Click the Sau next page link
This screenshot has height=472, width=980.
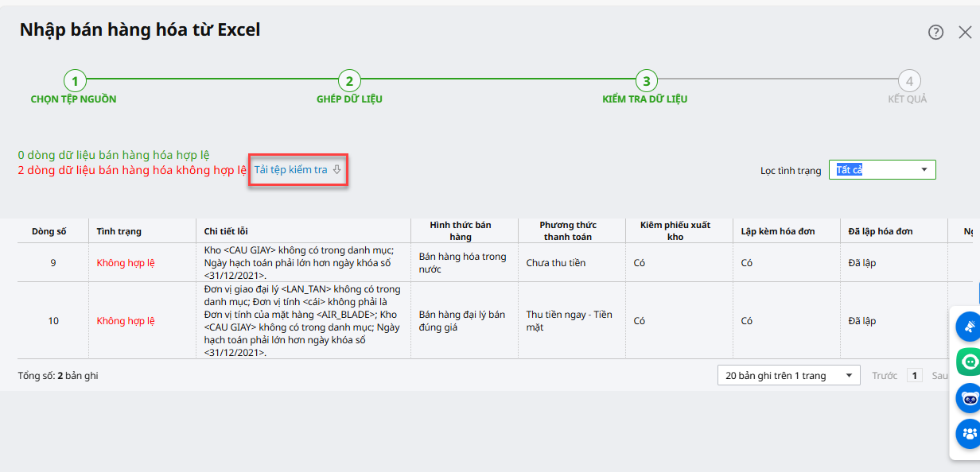(x=939, y=376)
